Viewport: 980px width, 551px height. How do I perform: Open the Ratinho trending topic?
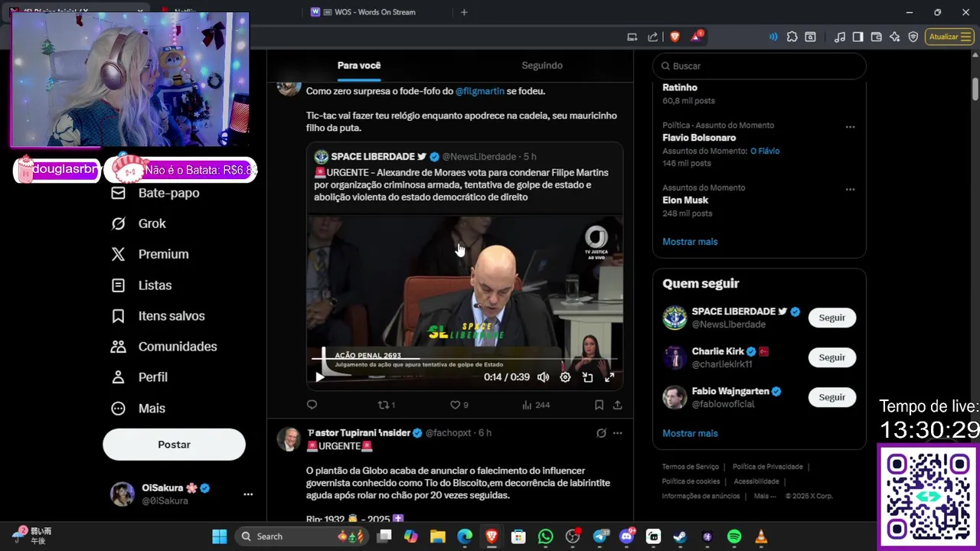pos(680,87)
